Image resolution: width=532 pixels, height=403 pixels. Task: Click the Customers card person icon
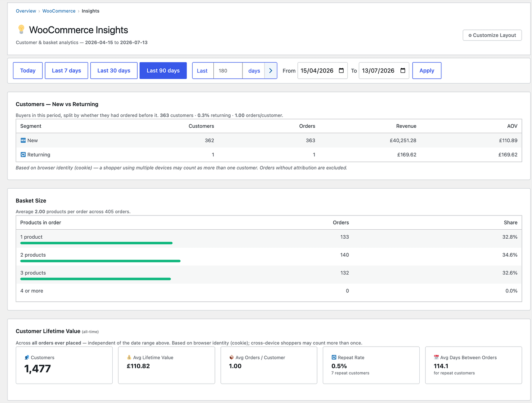(x=27, y=357)
